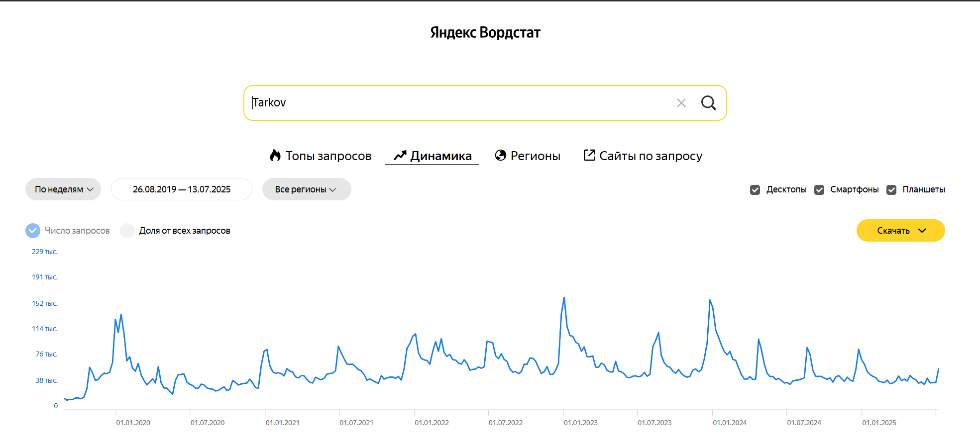
Task: Click the magnifying glass search icon
Action: tap(709, 103)
